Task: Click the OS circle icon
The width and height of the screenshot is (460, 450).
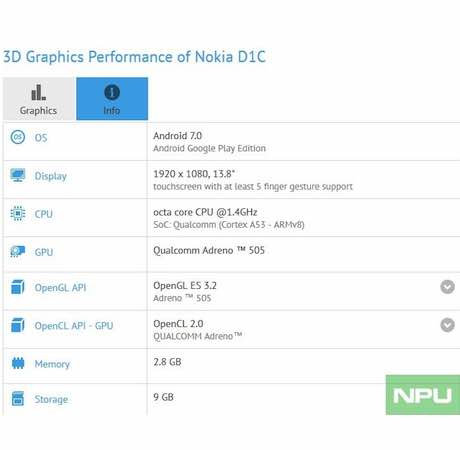Action: 18,137
